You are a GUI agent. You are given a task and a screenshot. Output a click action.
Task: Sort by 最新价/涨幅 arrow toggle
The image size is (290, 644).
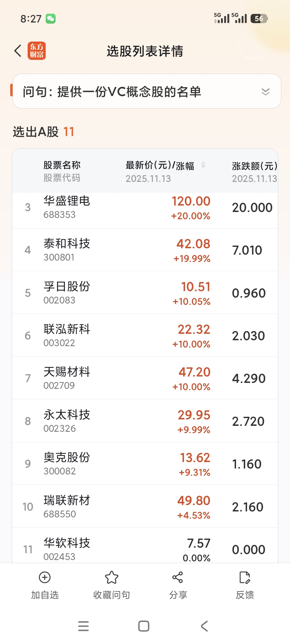203,165
